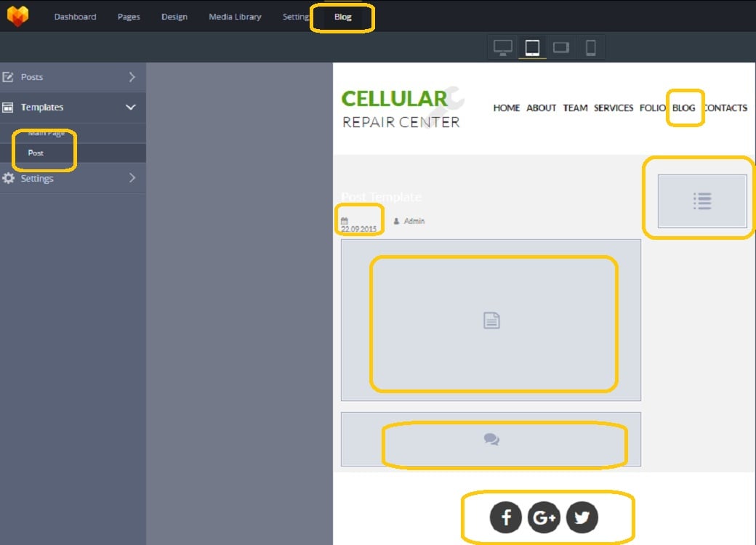Select the comments widget placeholder
The height and width of the screenshot is (545, 756).
(x=491, y=440)
